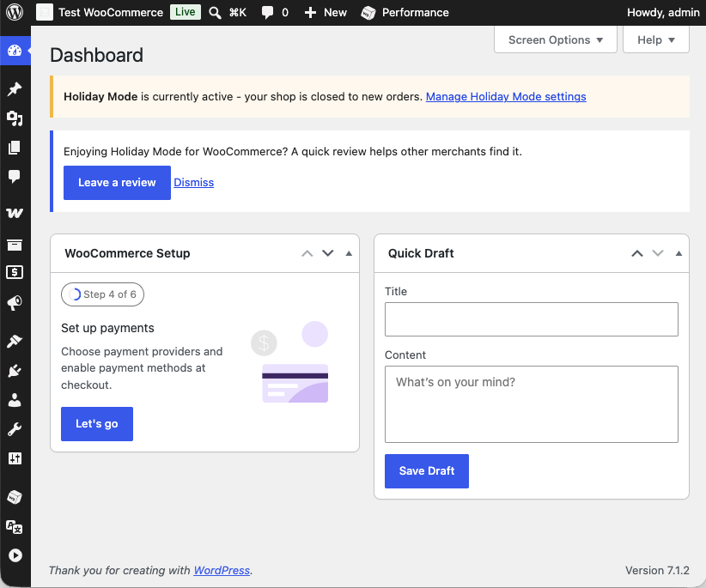Open WordPress link in footer

click(x=222, y=571)
